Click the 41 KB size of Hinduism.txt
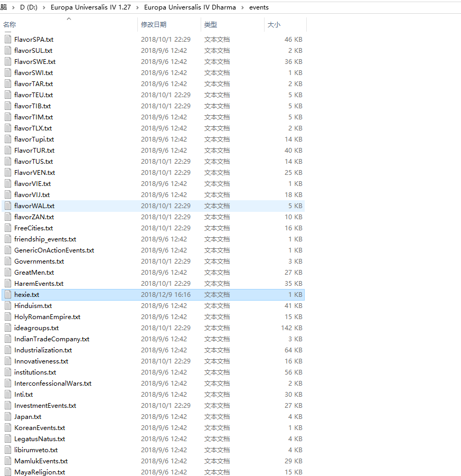The image size is (461, 476). (294, 306)
